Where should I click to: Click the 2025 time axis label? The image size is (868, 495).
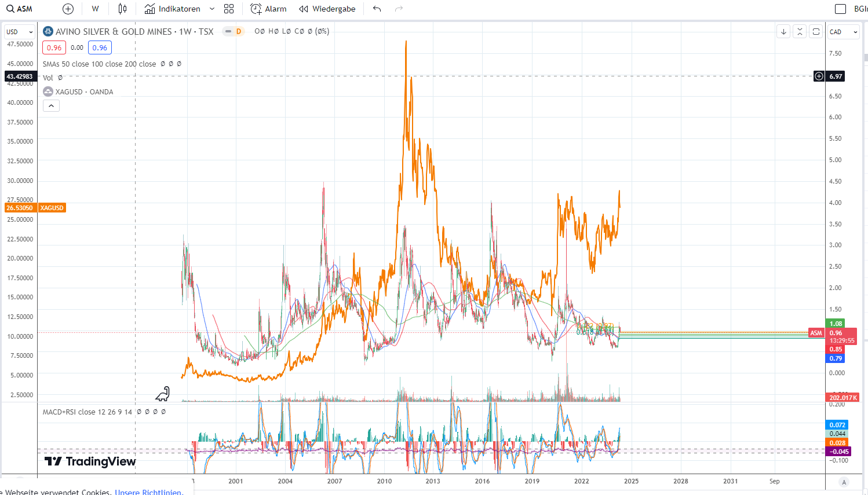pos(631,481)
